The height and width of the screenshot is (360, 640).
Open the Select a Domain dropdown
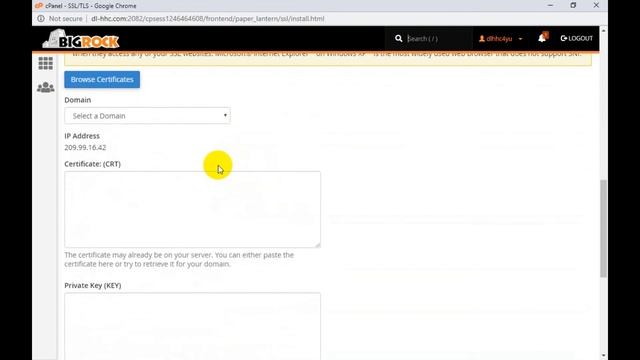click(147, 116)
